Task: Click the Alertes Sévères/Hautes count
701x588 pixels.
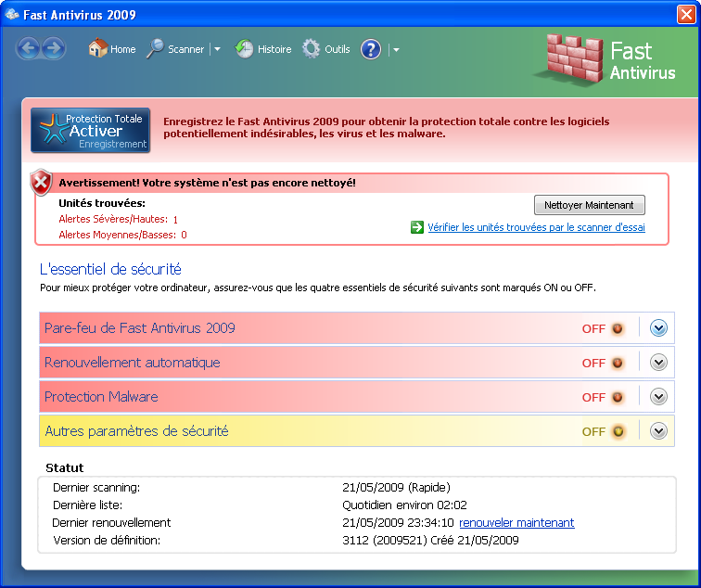Action: click(175, 220)
